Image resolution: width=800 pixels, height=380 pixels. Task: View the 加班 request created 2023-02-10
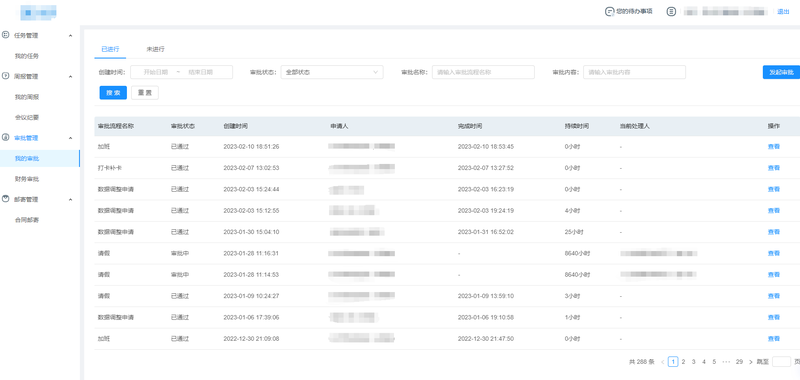tap(773, 146)
